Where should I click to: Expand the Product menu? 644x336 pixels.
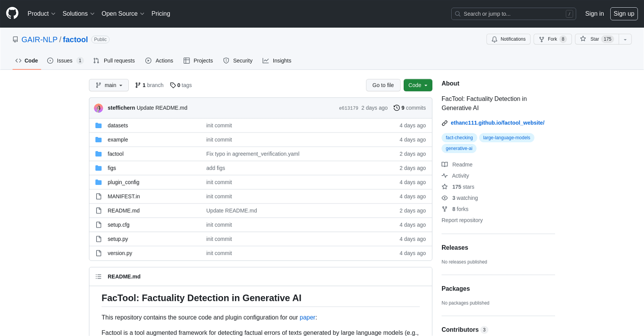[41, 13]
